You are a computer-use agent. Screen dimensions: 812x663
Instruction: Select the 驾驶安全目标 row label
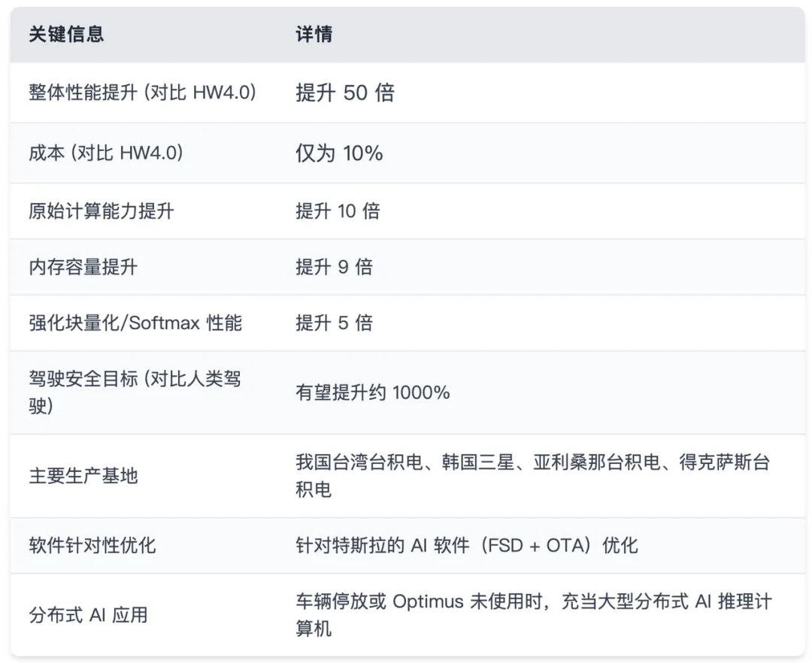pyautogui.click(x=135, y=392)
